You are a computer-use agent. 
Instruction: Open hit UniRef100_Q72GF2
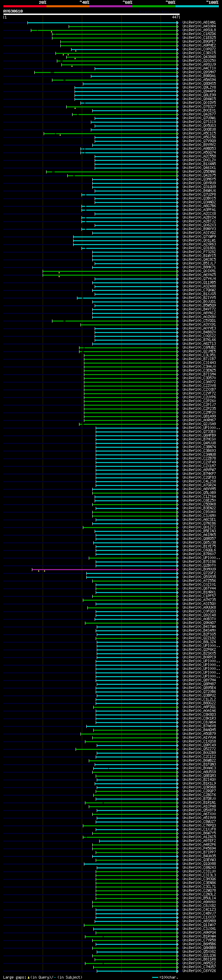tap(199, 573)
